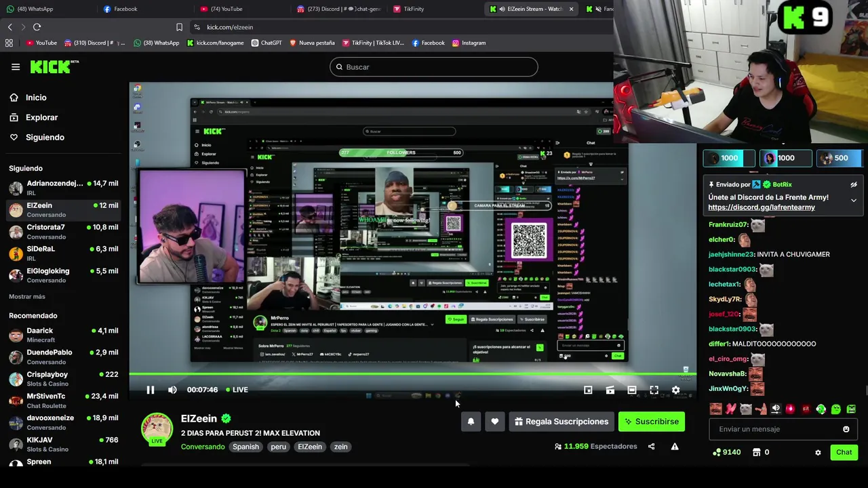The image size is (868, 488).
Task: Switch to the YouTube browser tab
Action: point(241,9)
